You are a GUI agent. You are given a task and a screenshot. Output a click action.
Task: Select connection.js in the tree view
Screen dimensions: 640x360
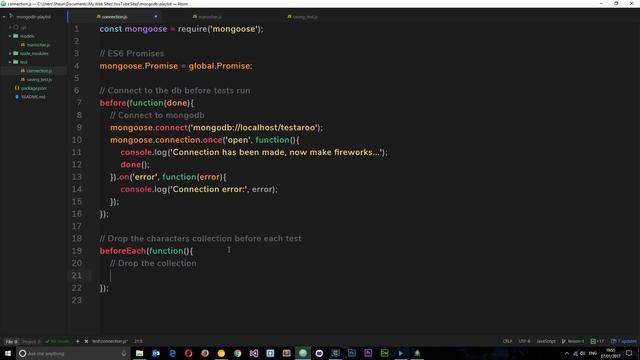[x=39, y=71]
